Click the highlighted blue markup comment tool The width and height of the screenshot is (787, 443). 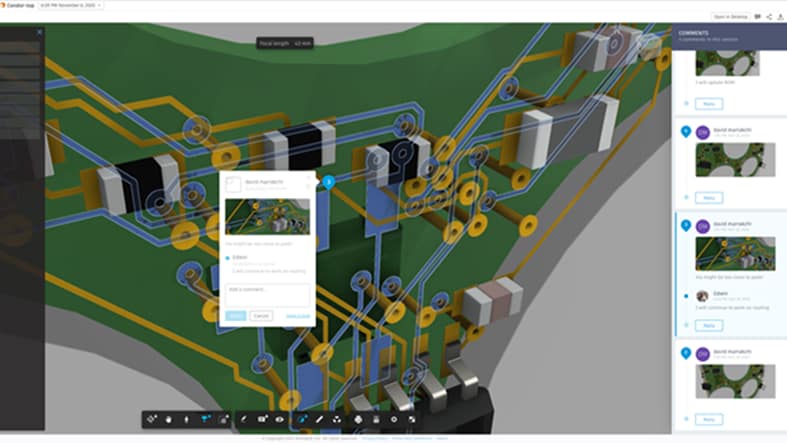[x=302, y=419]
